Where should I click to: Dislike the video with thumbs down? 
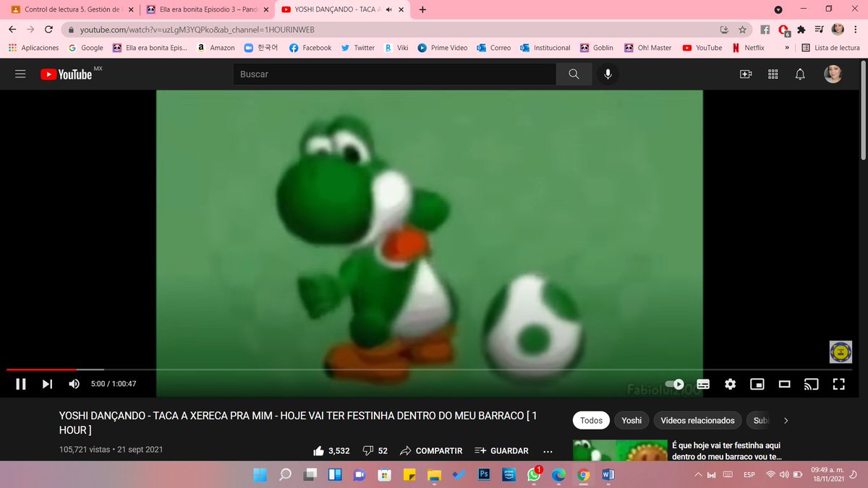[x=375, y=450]
